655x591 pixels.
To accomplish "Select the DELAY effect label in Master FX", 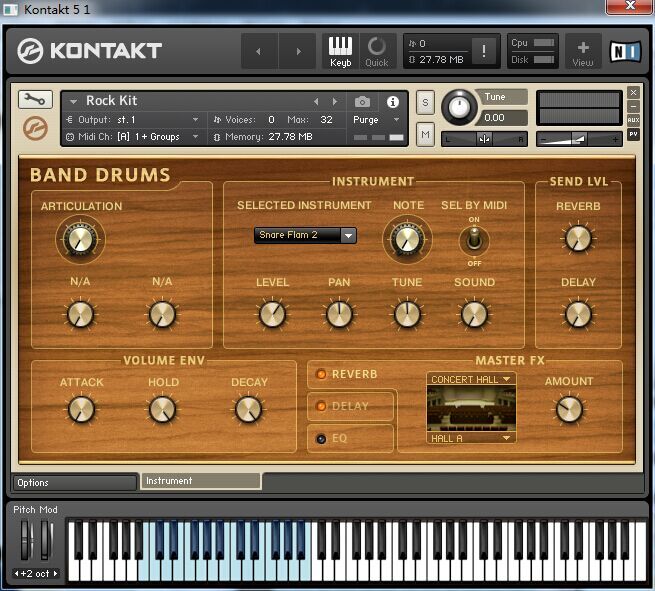I will pos(350,406).
